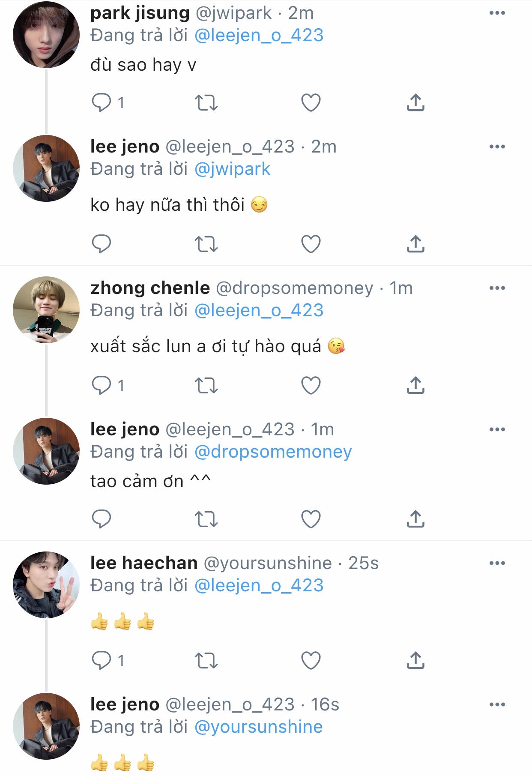Like the "ko hay nữa thì thôi" tweet

311,244
